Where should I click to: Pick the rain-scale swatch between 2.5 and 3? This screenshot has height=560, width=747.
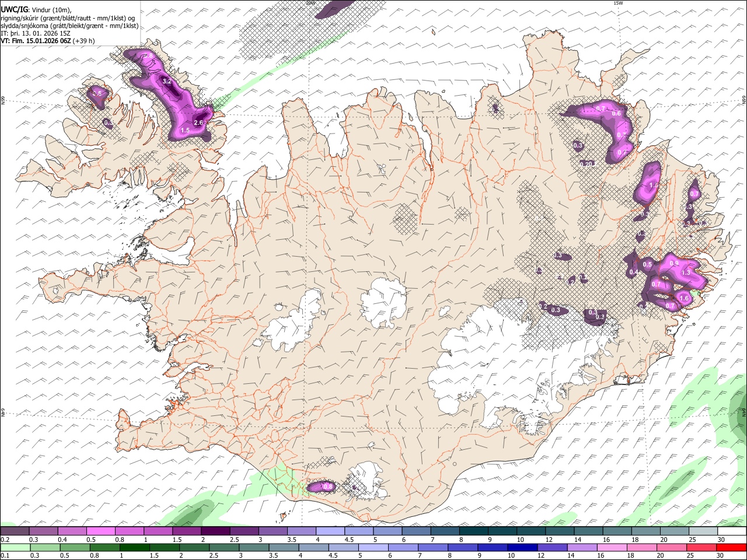click(224, 547)
